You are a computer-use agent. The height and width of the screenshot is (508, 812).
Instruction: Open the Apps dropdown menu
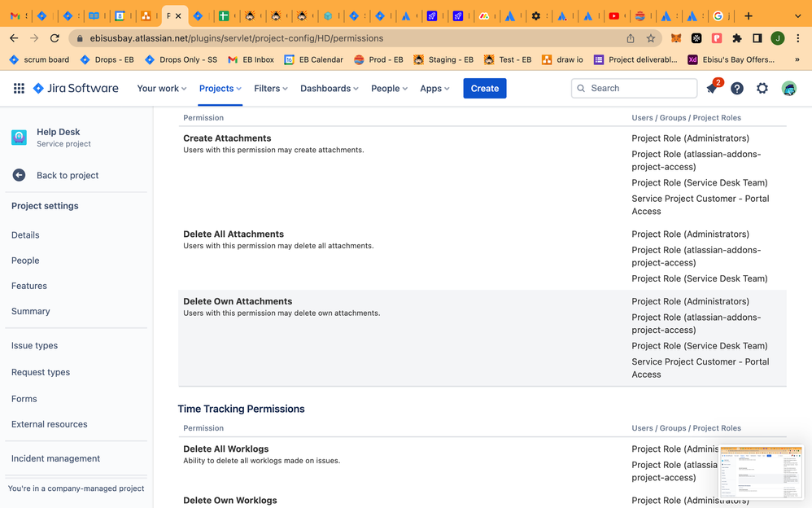click(x=434, y=88)
